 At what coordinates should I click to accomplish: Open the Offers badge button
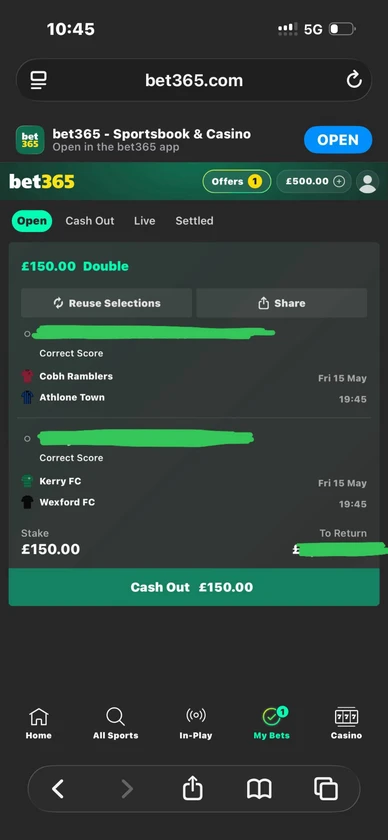[236, 182]
